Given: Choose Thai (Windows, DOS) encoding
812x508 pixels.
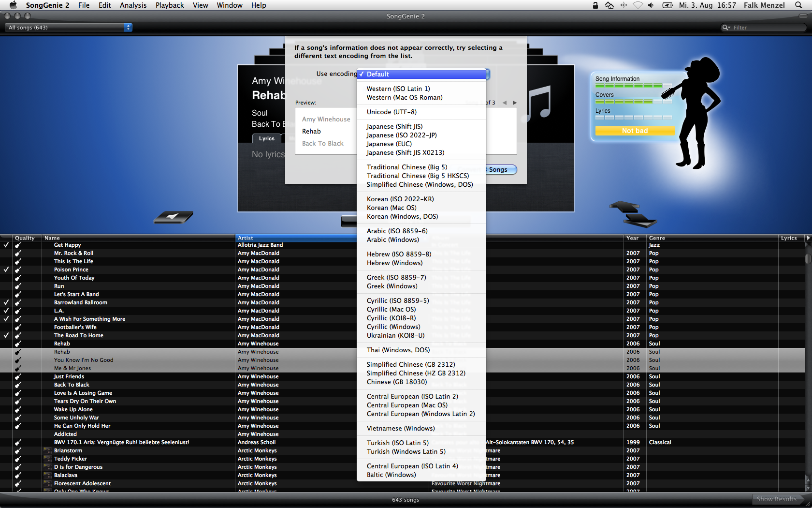Looking at the screenshot, I should click(421, 350).
